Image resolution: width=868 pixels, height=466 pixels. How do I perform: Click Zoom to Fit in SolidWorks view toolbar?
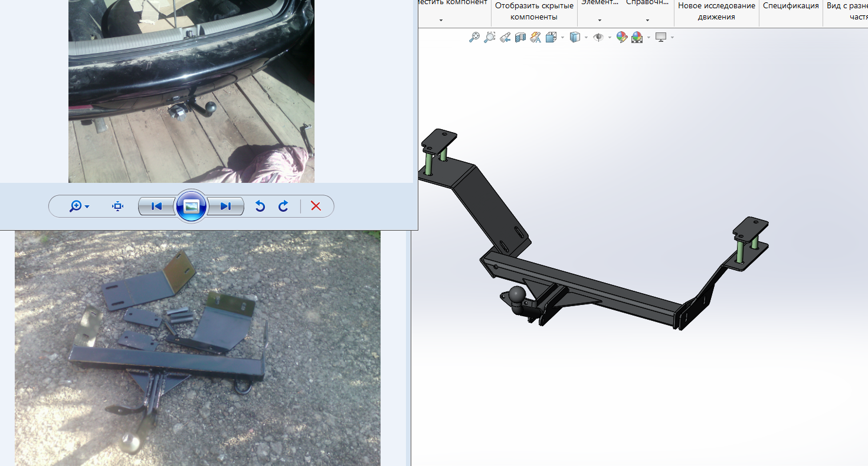coord(474,37)
